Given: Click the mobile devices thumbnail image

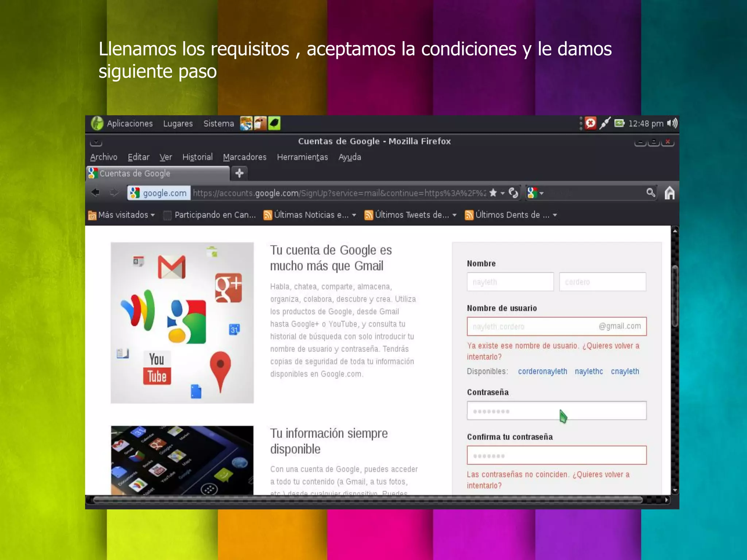Looking at the screenshot, I should click(x=182, y=460).
